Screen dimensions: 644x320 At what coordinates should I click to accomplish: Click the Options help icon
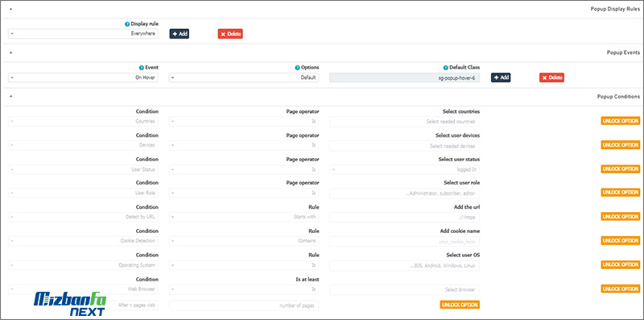(x=297, y=68)
